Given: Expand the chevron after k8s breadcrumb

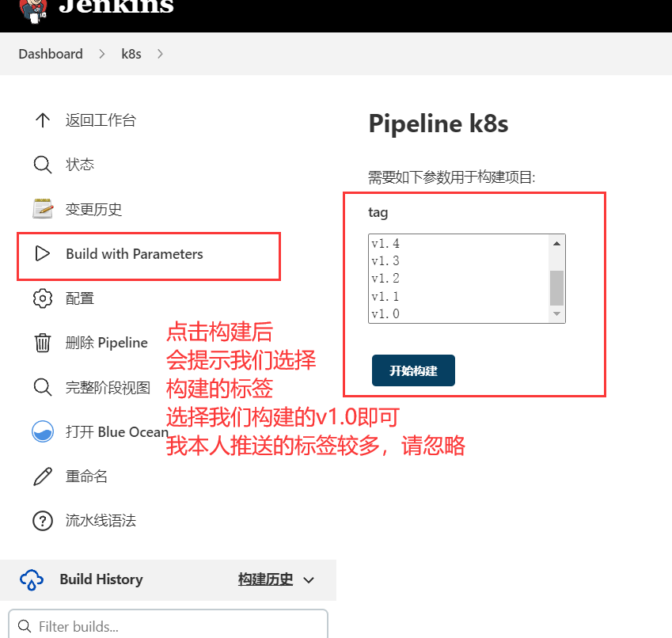Looking at the screenshot, I should click(160, 54).
